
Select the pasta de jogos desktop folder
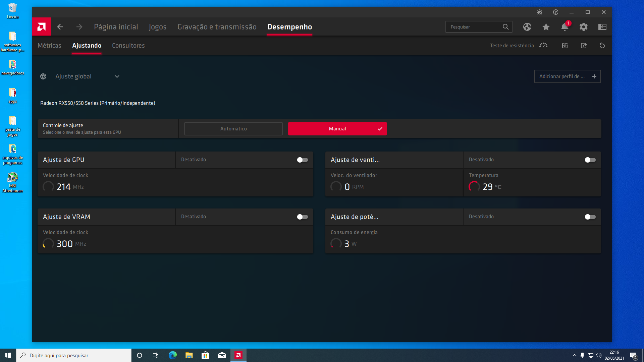[13, 126]
